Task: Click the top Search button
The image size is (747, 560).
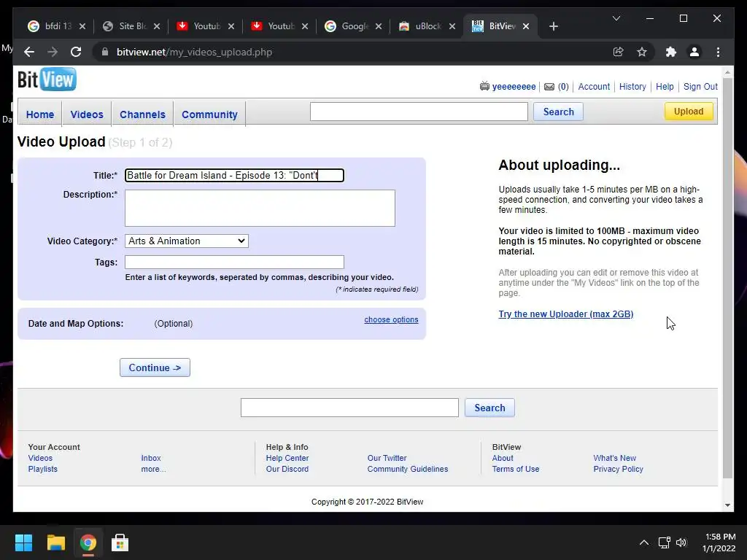Action: pos(558,112)
